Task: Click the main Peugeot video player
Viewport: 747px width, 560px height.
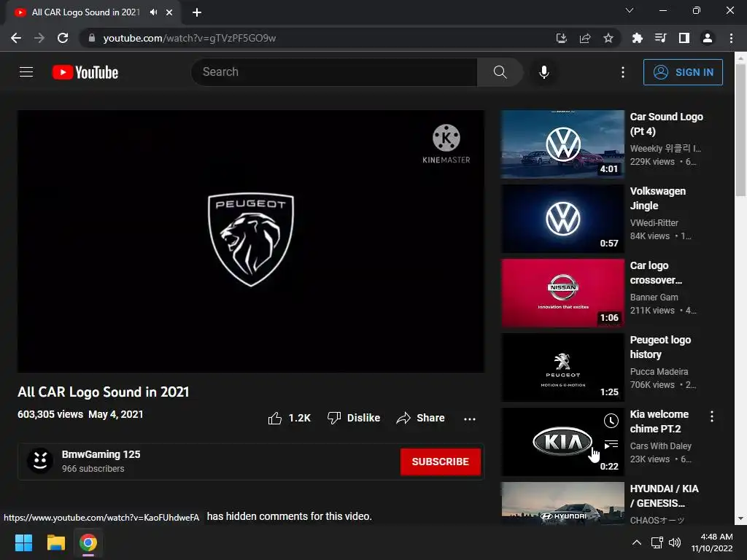Action: point(251,241)
